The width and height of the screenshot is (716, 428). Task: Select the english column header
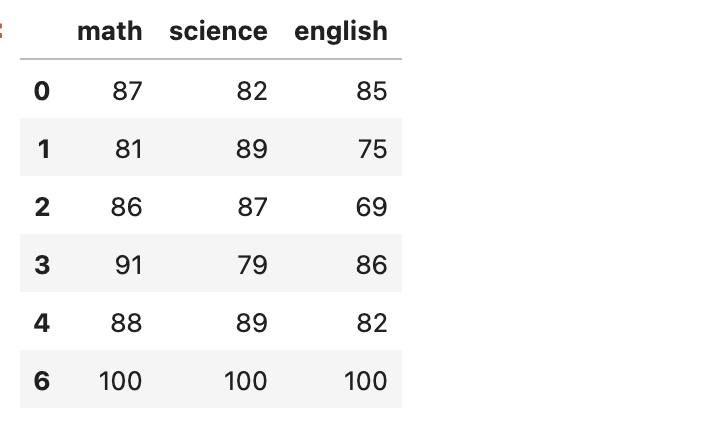click(x=340, y=31)
